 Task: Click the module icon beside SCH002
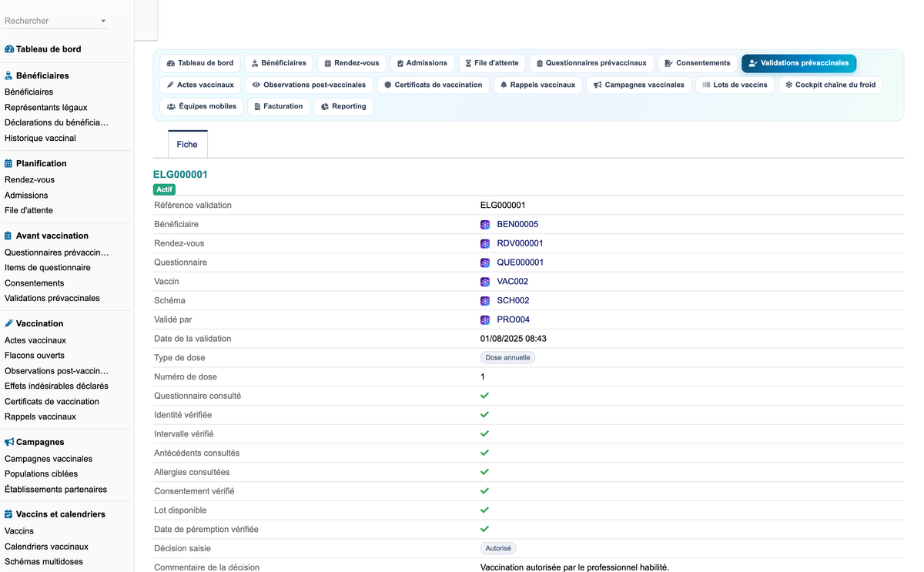coord(485,301)
